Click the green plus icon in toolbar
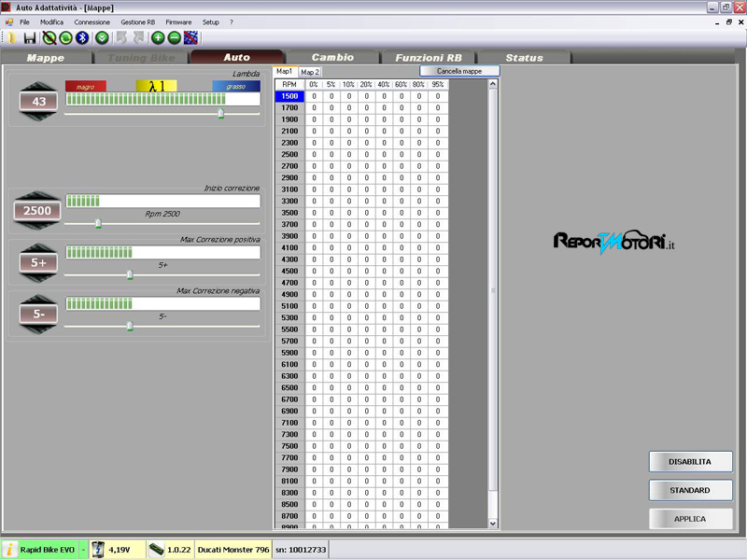747x560 pixels. (158, 37)
